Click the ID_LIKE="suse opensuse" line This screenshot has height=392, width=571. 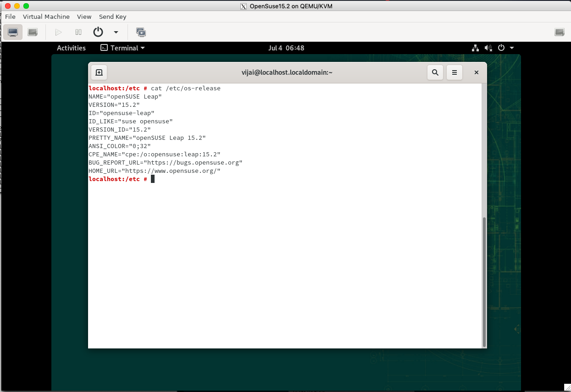tap(131, 121)
